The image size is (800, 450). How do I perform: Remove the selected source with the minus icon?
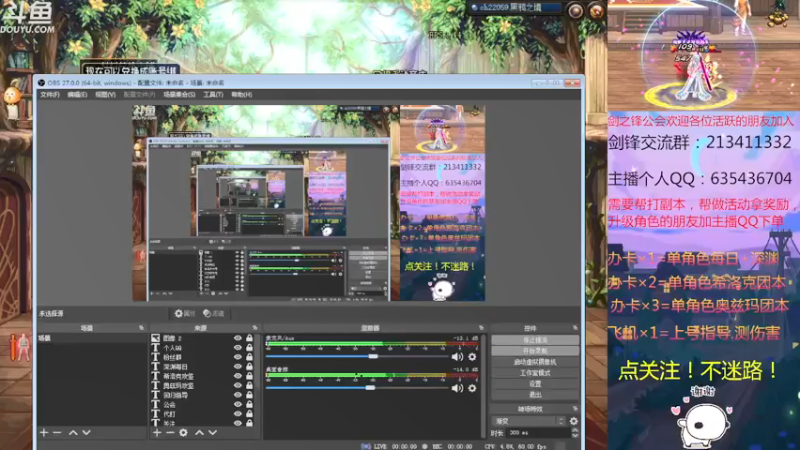click(x=169, y=433)
